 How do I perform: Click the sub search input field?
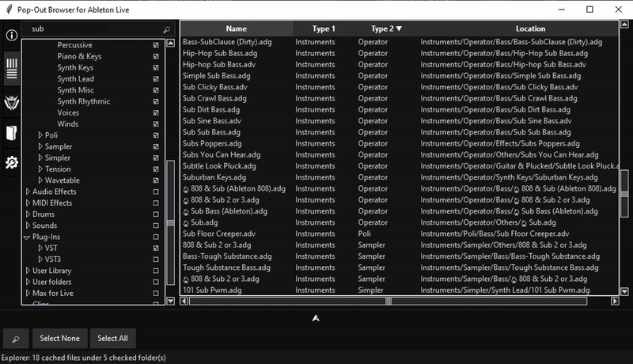click(92, 29)
